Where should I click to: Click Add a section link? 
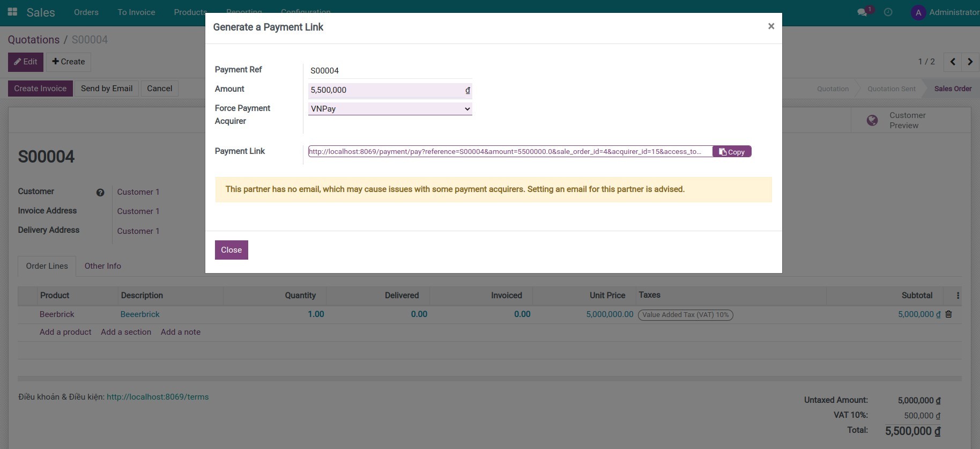coord(126,332)
